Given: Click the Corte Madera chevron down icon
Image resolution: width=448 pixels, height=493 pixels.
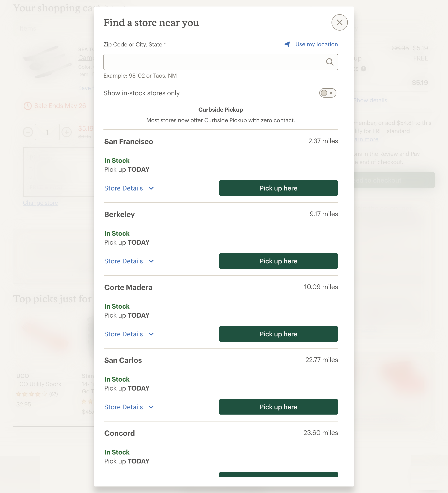Looking at the screenshot, I should (x=151, y=334).
